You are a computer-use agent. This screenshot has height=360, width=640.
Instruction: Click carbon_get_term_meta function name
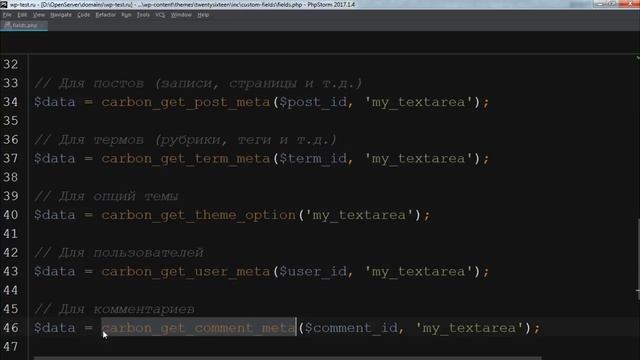(x=186, y=158)
